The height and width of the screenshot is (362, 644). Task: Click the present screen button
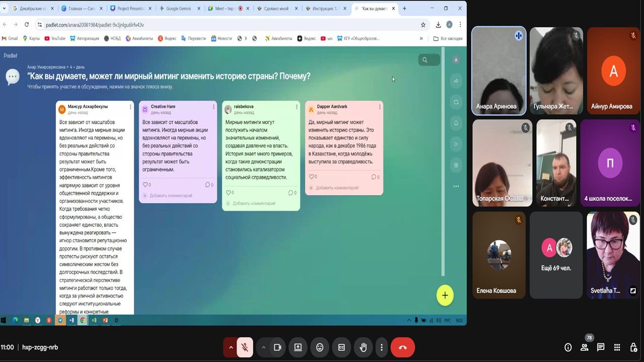(298, 347)
